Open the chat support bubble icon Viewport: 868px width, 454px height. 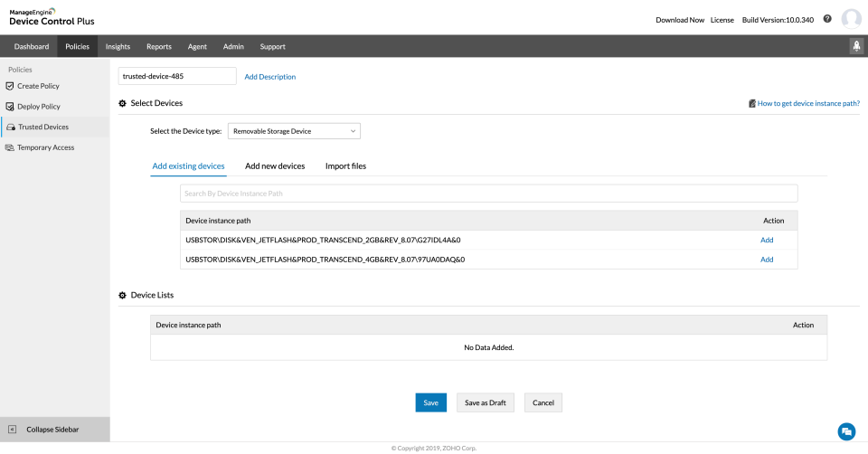coord(846,431)
